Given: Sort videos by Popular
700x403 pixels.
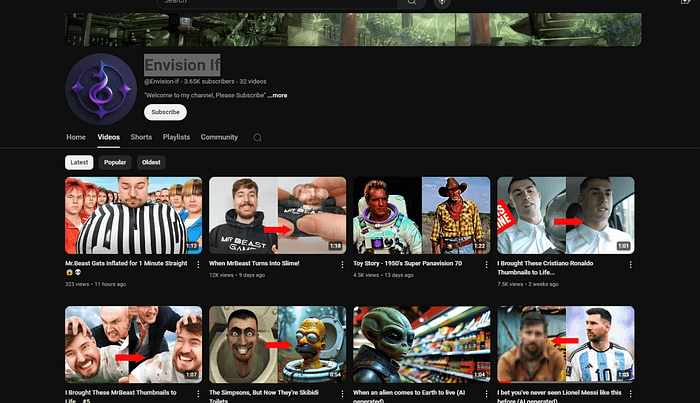Looking at the screenshot, I should tap(115, 162).
